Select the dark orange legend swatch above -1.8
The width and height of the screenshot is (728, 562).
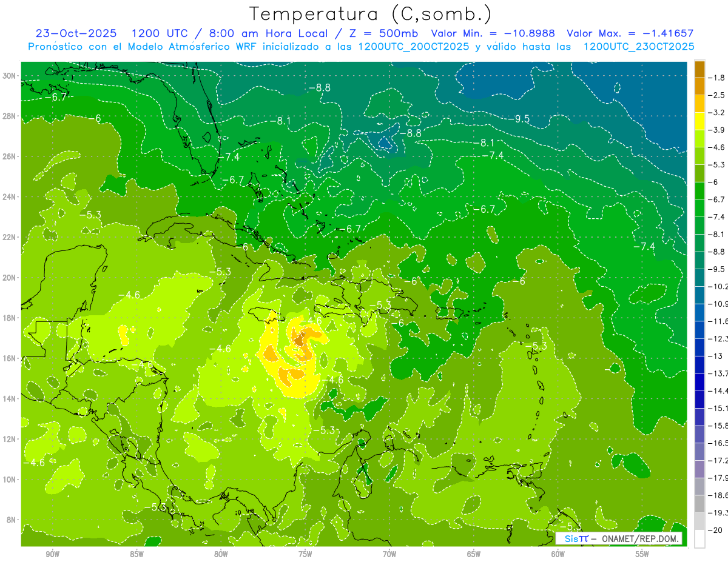699,69
